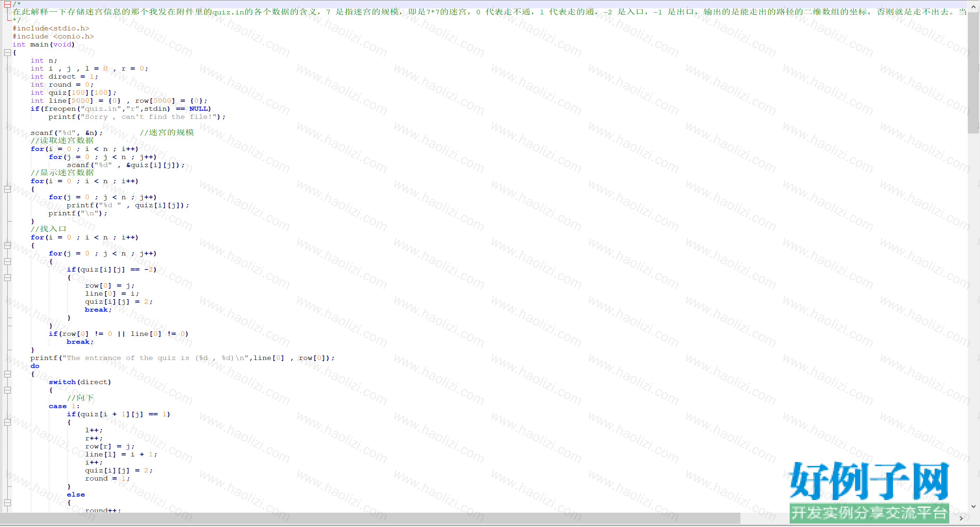Image resolution: width=980 pixels, height=527 pixels.
Task: Click the comment '//找入口'
Action: tap(48, 229)
